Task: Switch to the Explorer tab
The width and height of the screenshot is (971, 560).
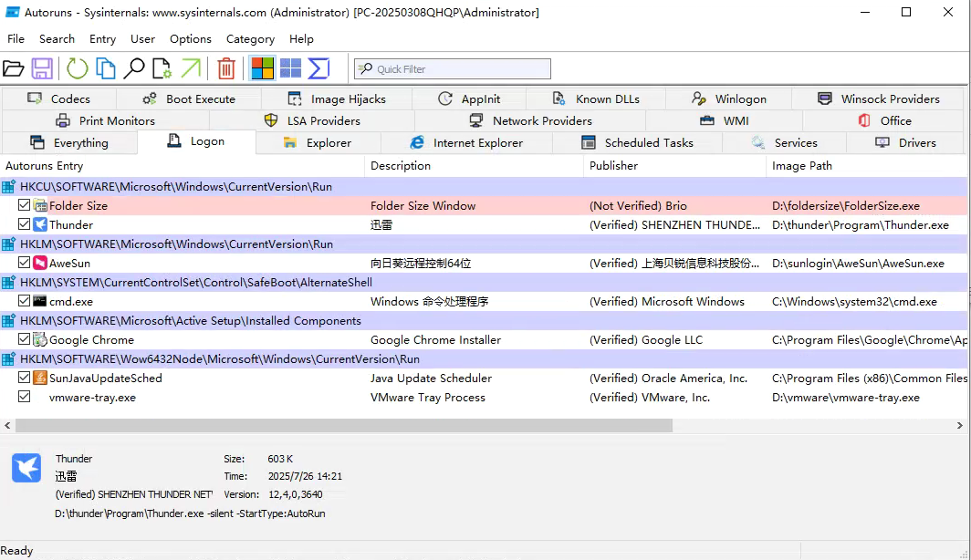Action: [x=318, y=143]
